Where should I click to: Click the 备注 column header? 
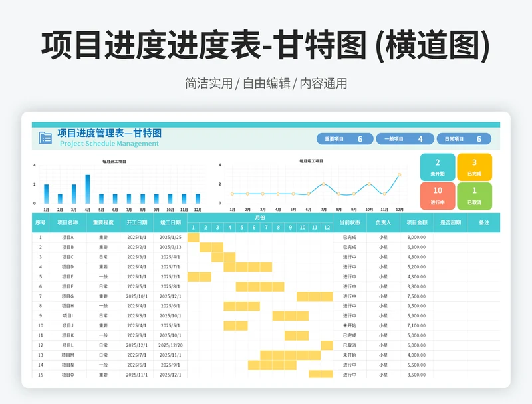coord(484,223)
